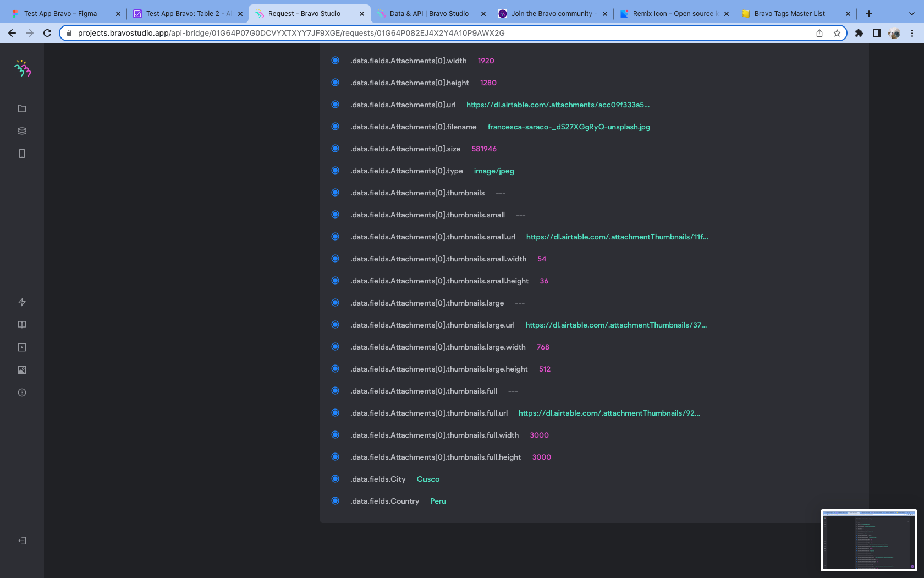Open the image gallery icon in sidebar
This screenshot has height=578, width=924.
22,370
